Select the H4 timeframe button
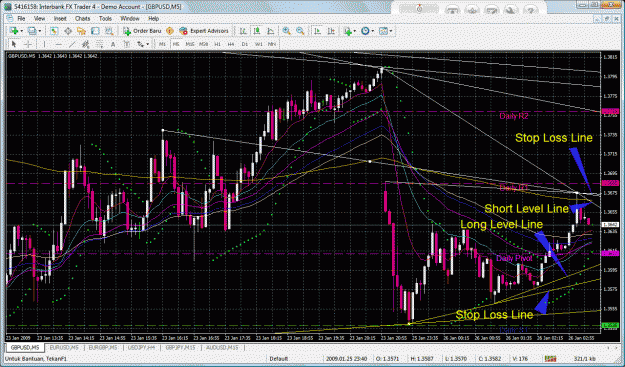The height and width of the screenshot is (367, 625). pos(231,44)
